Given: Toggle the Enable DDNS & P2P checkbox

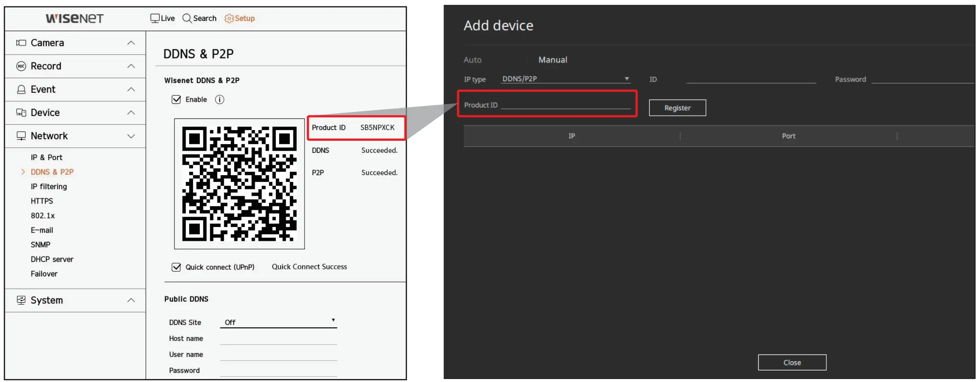Looking at the screenshot, I should (176, 100).
